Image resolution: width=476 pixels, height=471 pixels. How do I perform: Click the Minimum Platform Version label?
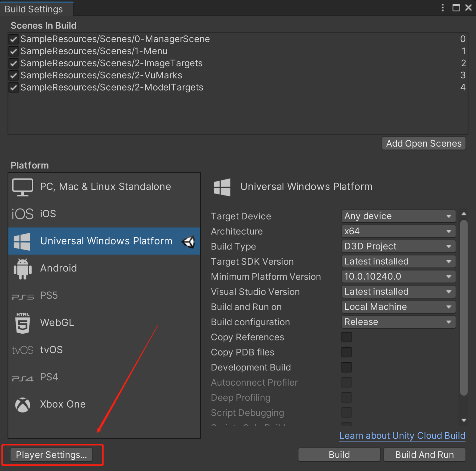tap(266, 277)
